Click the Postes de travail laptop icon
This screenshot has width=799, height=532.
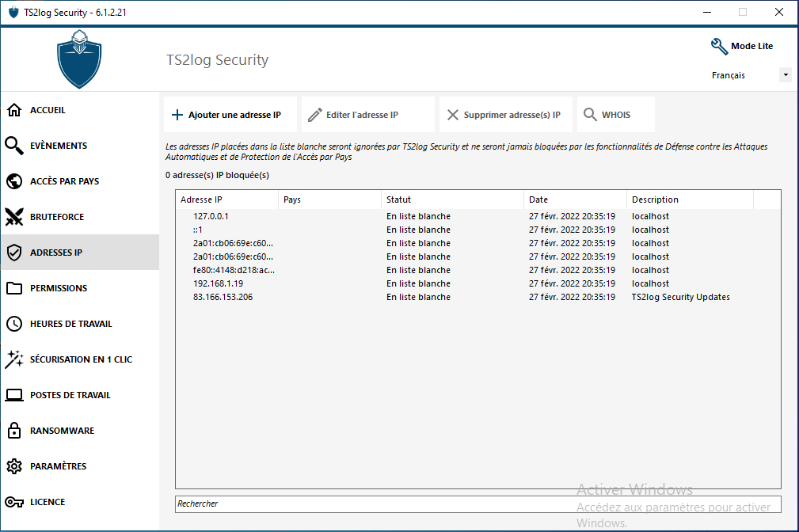[14, 395]
